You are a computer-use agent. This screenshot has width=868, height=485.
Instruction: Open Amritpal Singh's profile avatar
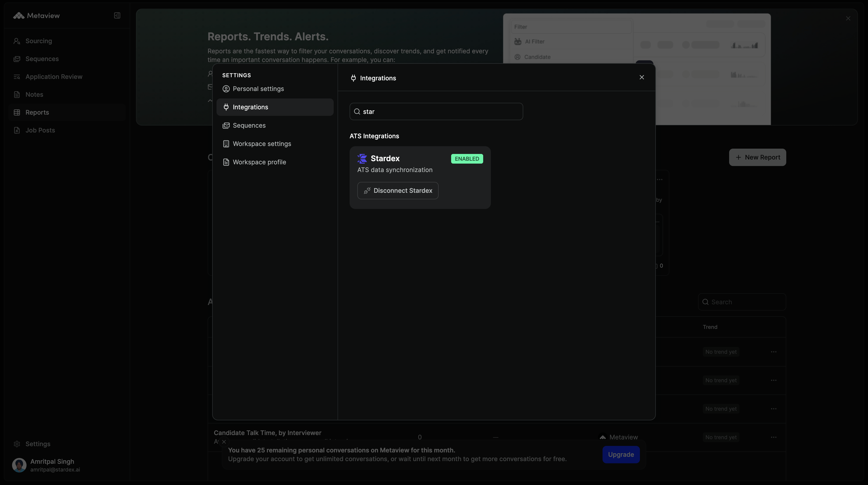(19, 465)
